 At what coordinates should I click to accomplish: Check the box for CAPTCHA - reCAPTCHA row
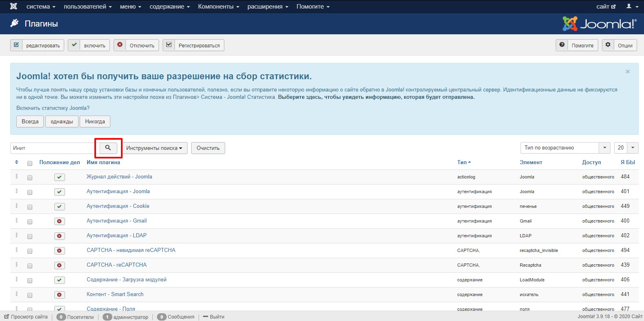(30, 266)
